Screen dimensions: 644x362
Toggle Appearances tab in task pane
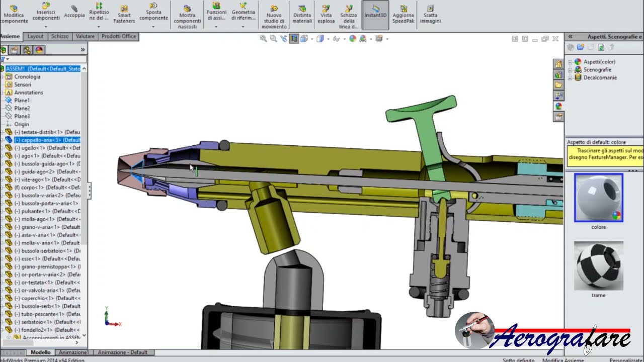click(x=558, y=107)
